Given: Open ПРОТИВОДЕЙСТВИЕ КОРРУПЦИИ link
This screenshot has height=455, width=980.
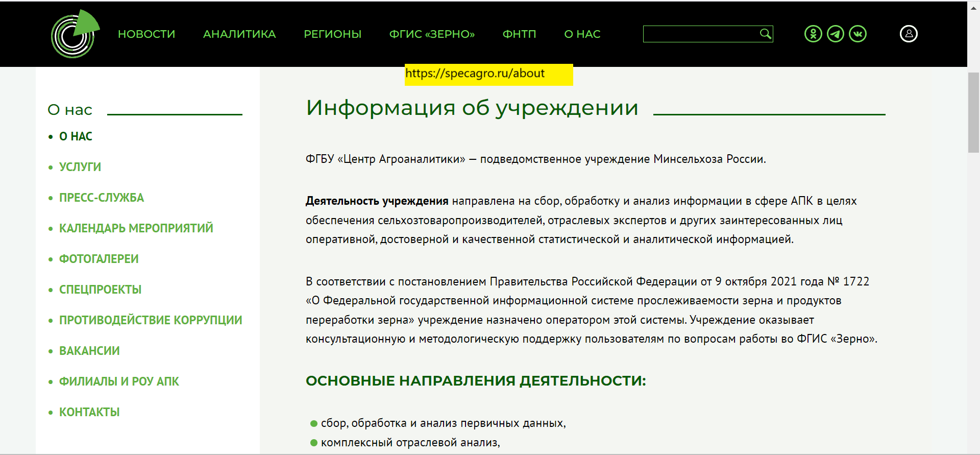Looking at the screenshot, I should point(151,320).
